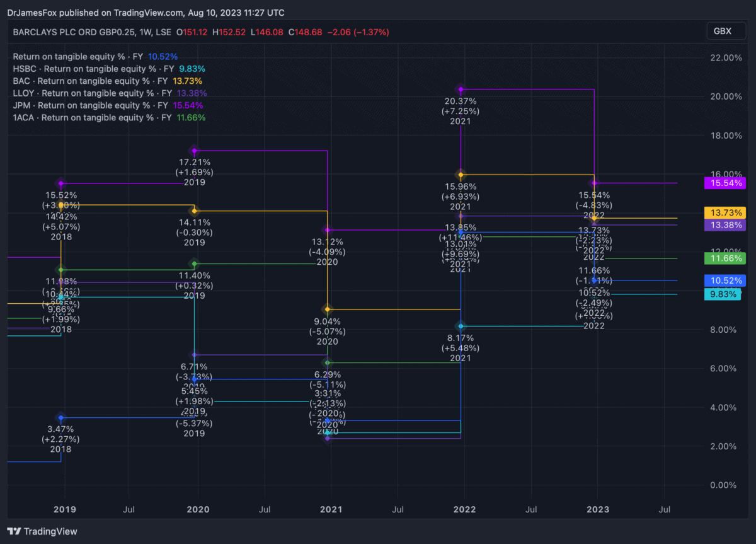Select the purple JPM 20.37% diamond marker
Viewport: 756px width, 544px height.
[x=461, y=90]
